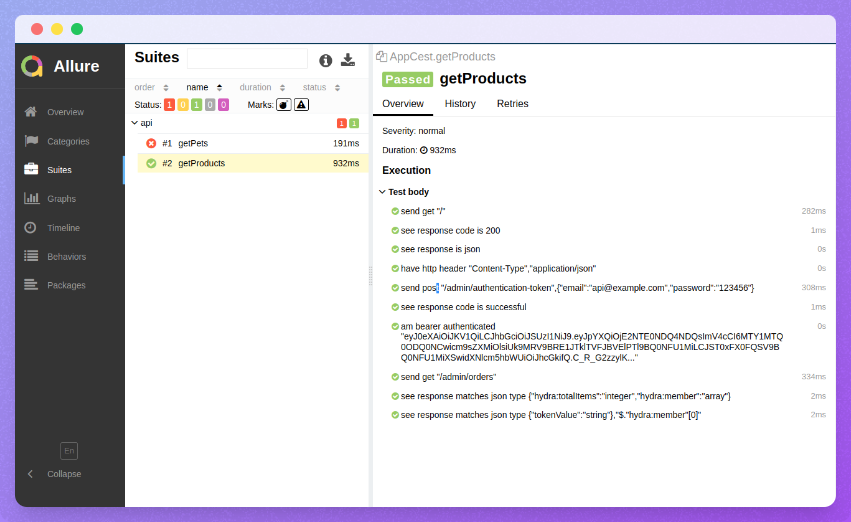Toggle the flaky bomb mark filter
Viewport: 851px width, 522px height.
[283, 105]
